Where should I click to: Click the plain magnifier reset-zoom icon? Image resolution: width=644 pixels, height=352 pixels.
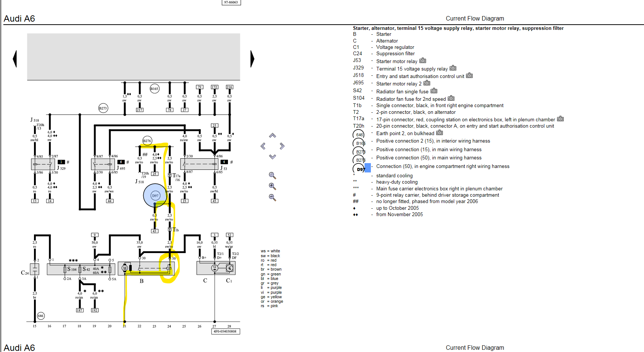tap(272, 175)
